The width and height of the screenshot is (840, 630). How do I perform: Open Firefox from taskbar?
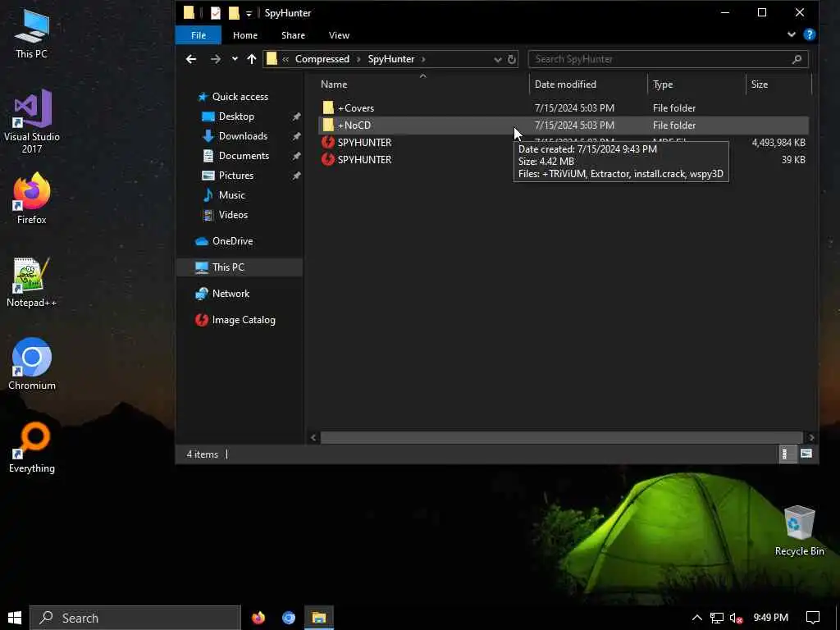(258, 618)
